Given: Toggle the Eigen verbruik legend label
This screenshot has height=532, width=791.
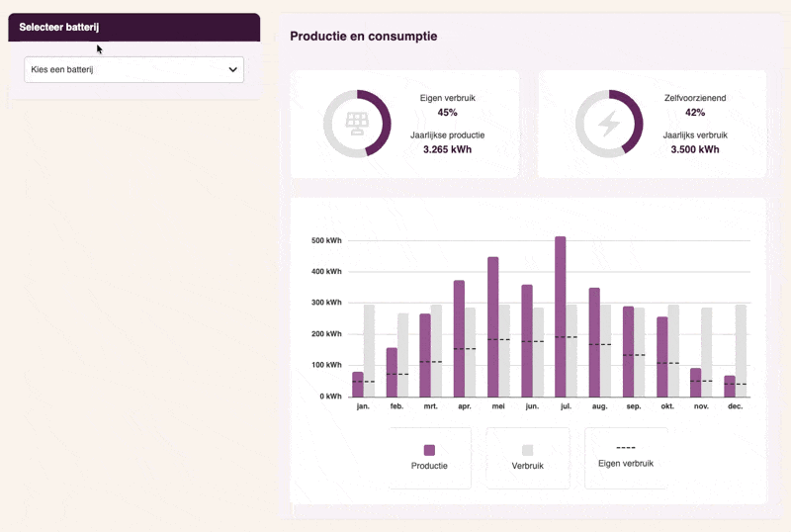Looking at the screenshot, I should click(x=625, y=463).
